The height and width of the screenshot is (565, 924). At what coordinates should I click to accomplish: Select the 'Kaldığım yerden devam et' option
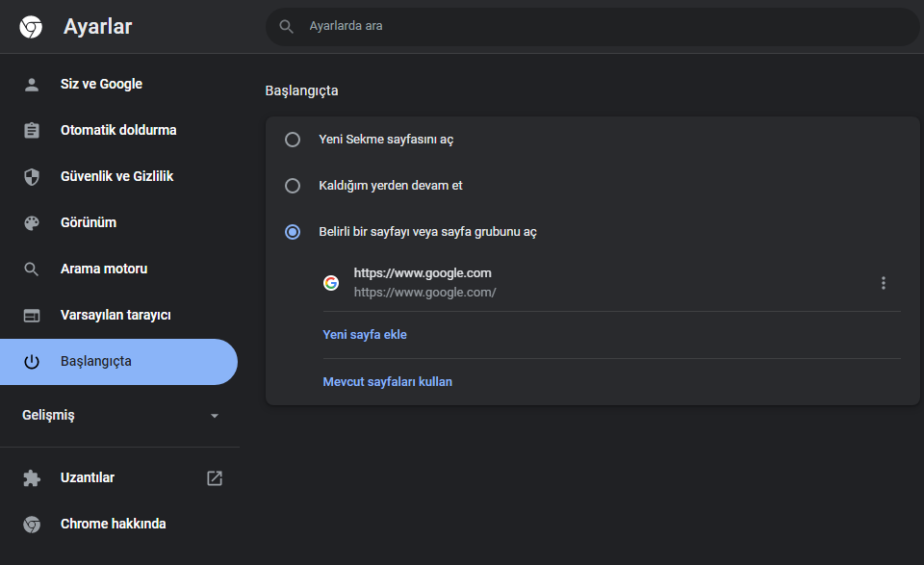click(x=293, y=186)
